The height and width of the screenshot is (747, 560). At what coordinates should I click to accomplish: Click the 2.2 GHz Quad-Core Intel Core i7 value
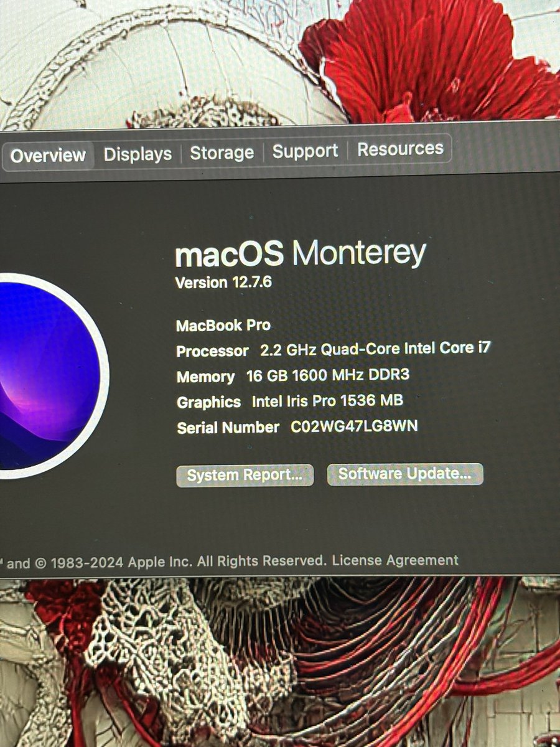pos(376,349)
